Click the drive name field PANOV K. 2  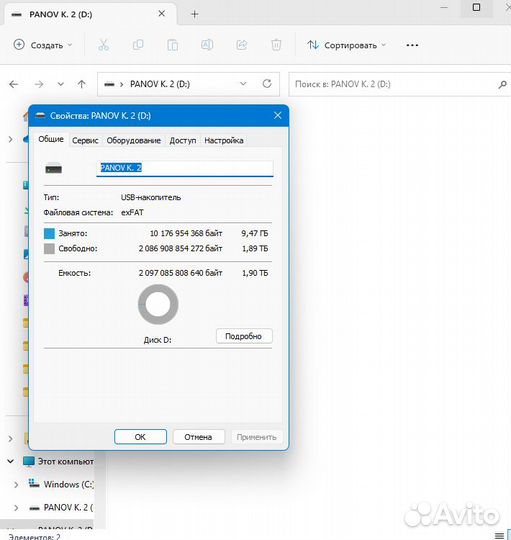click(x=185, y=168)
